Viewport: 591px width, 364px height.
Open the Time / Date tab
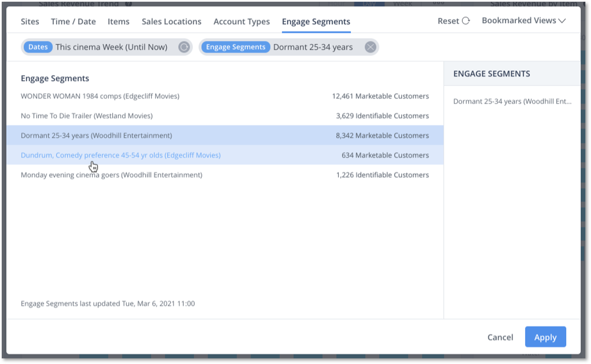73,21
